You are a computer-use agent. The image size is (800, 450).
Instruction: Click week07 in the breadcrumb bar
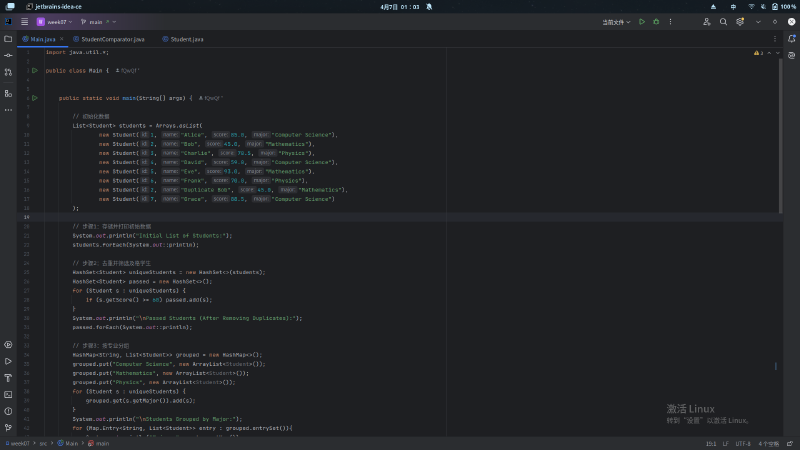click(17, 443)
